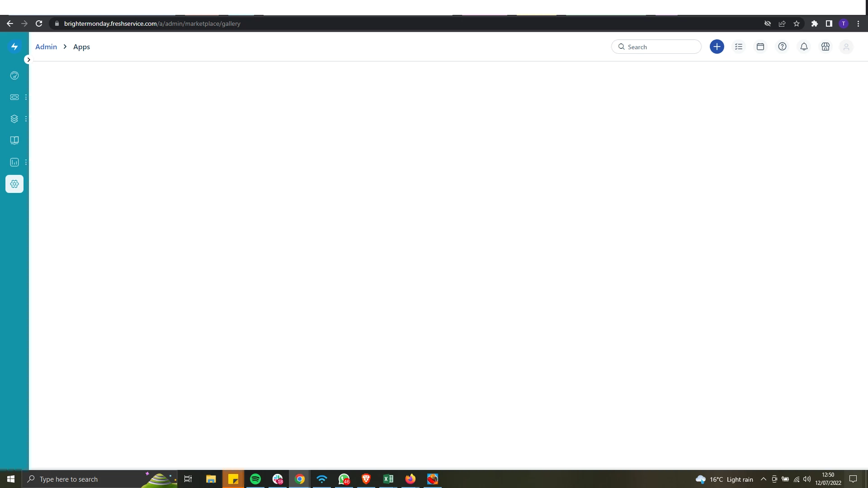Open Sticky Notes from taskbar

(233, 479)
